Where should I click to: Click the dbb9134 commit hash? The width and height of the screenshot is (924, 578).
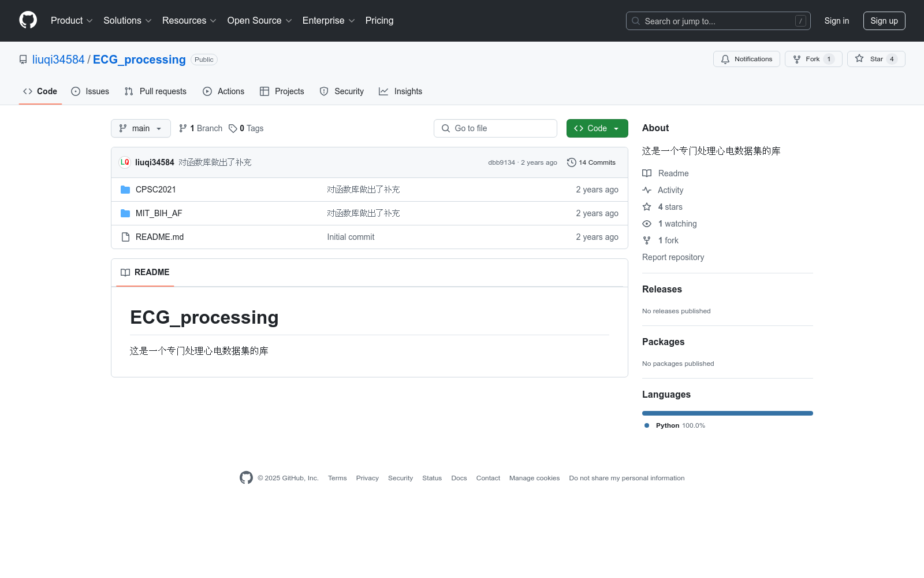tap(501, 162)
